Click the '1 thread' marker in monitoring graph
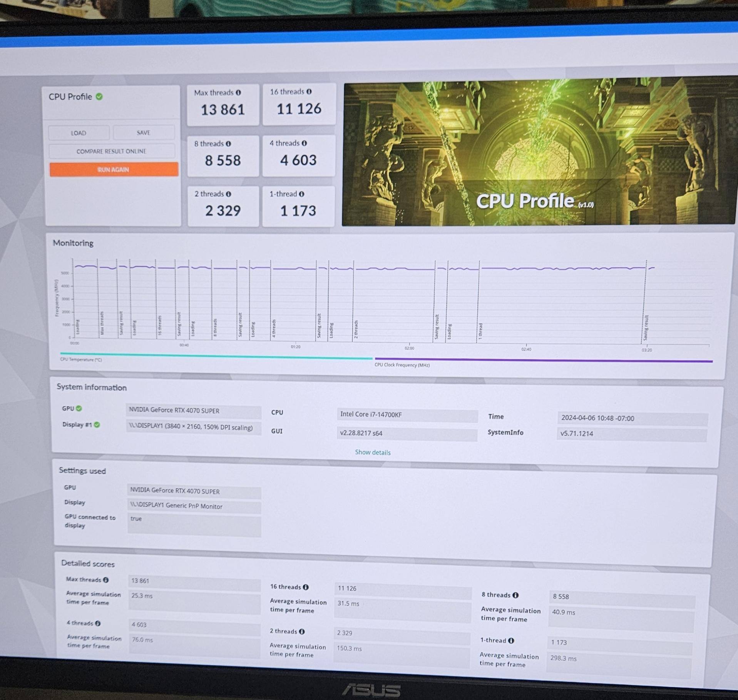Viewport: 738px width, 700px height. [480, 331]
